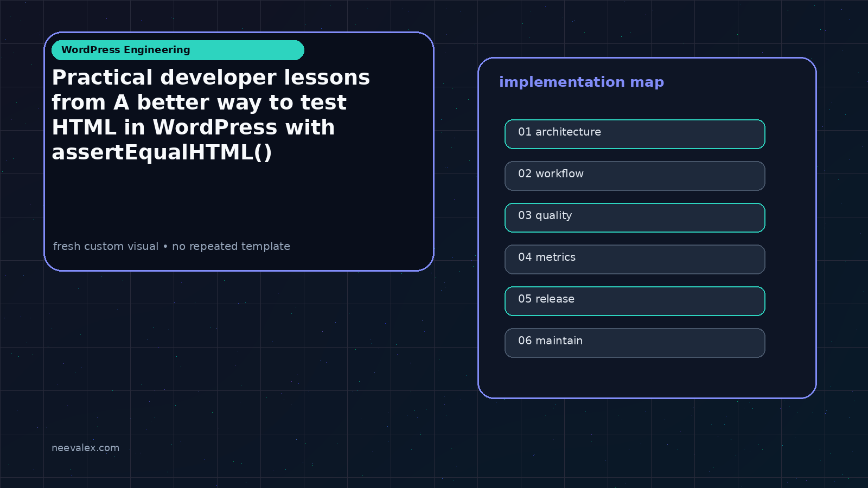
Task: Open the 04 metrics entry
Action: click(635, 259)
